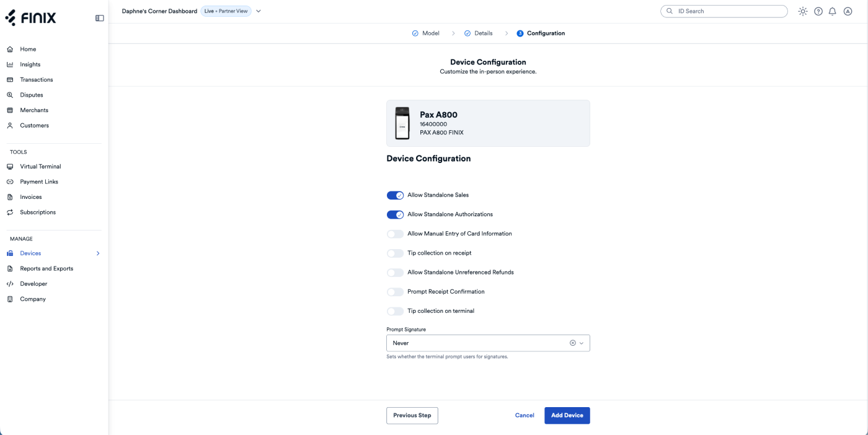
Task: Go to the Details step
Action: pyautogui.click(x=478, y=33)
